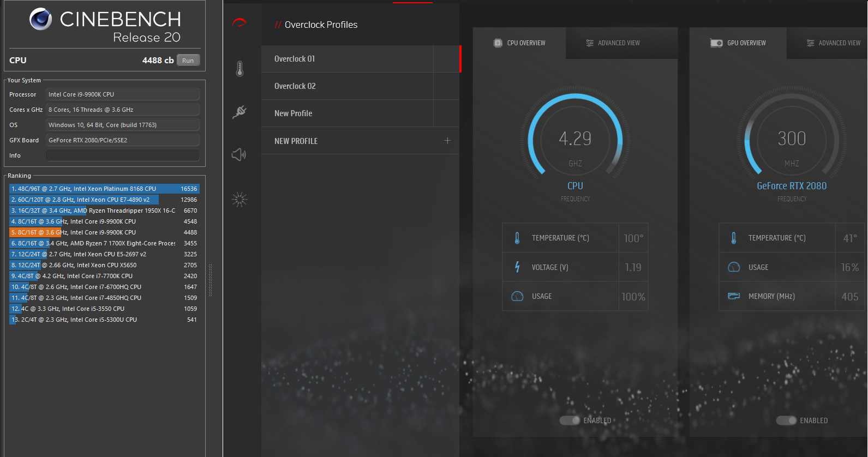868x457 pixels.
Task: Click the CPU frequency gauge showing 4.29
Action: 575,139
